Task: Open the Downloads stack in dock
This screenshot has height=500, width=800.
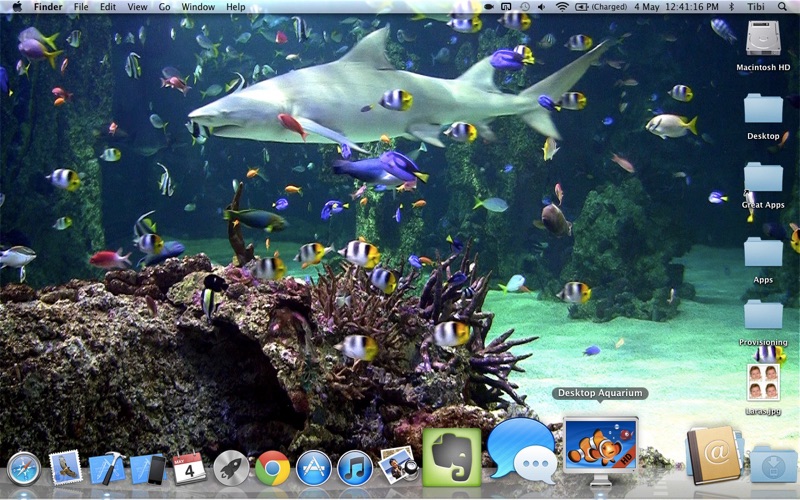Action: tap(773, 464)
